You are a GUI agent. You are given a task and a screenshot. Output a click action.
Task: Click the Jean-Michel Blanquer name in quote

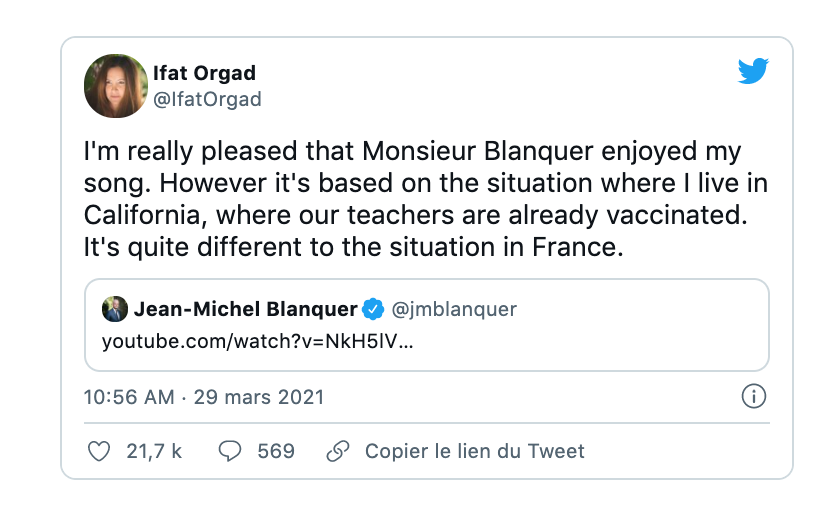coord(245,309)
